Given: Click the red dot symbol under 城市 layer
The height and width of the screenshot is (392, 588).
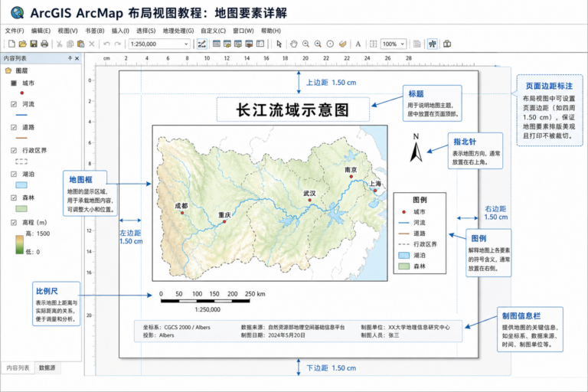Looking at the screenshot, I should pyautogui.click(x=22, y=93).
